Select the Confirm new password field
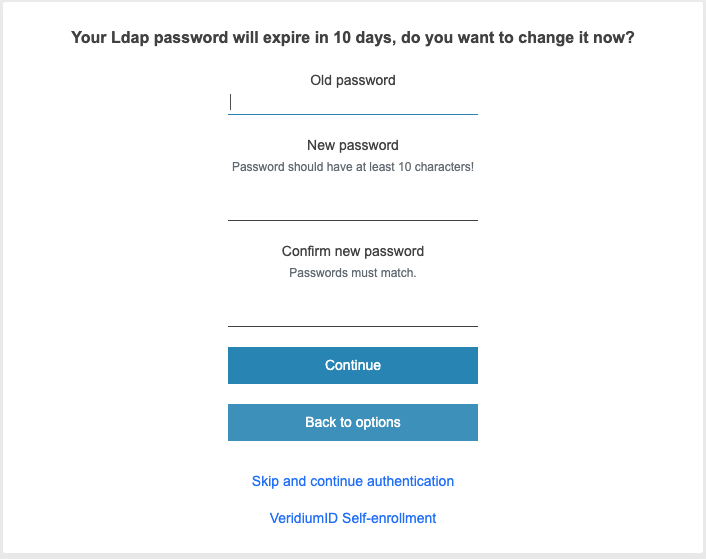 pos(353,312)
